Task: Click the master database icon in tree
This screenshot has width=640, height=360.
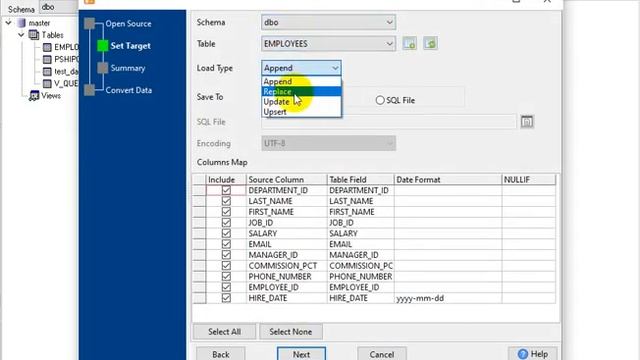Action: coord(21,23)
